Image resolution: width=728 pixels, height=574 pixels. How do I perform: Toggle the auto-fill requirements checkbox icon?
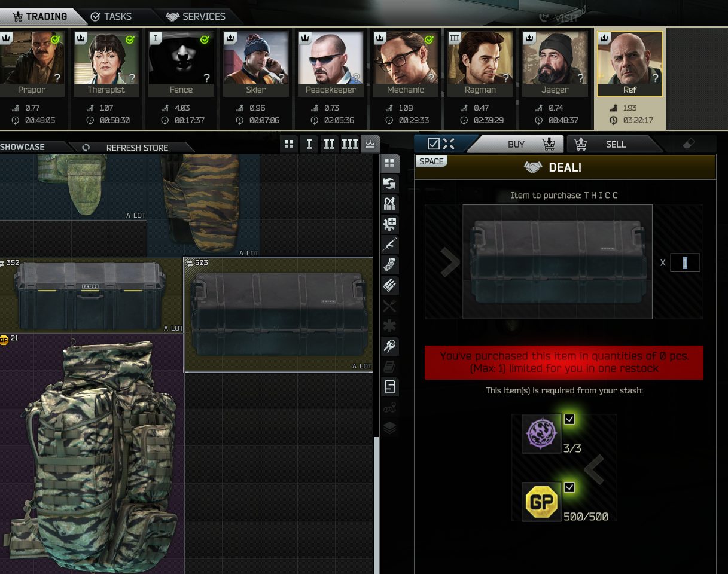434,143
